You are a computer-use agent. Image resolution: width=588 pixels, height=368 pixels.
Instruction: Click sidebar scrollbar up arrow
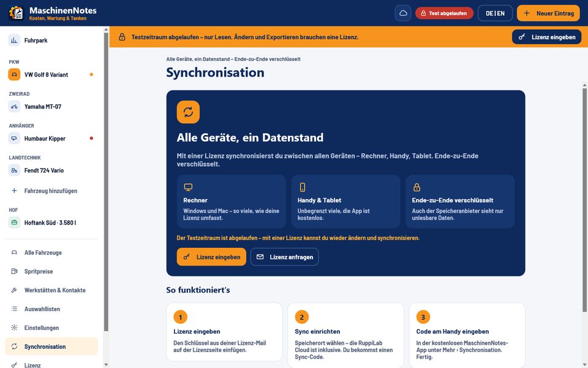point(106,29)
